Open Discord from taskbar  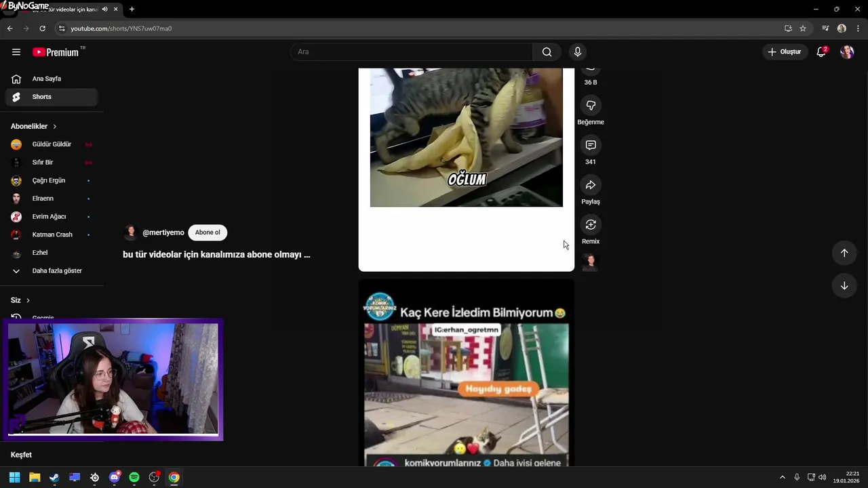115,477
